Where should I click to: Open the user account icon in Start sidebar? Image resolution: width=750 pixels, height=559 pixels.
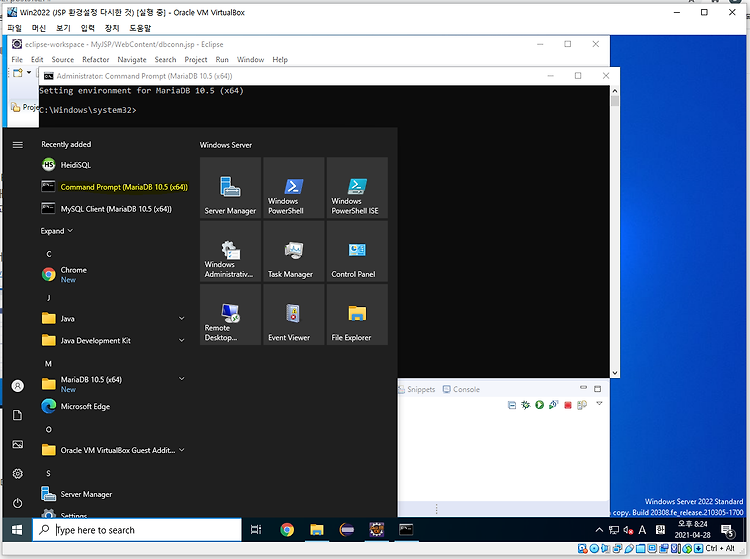[18, 386]
